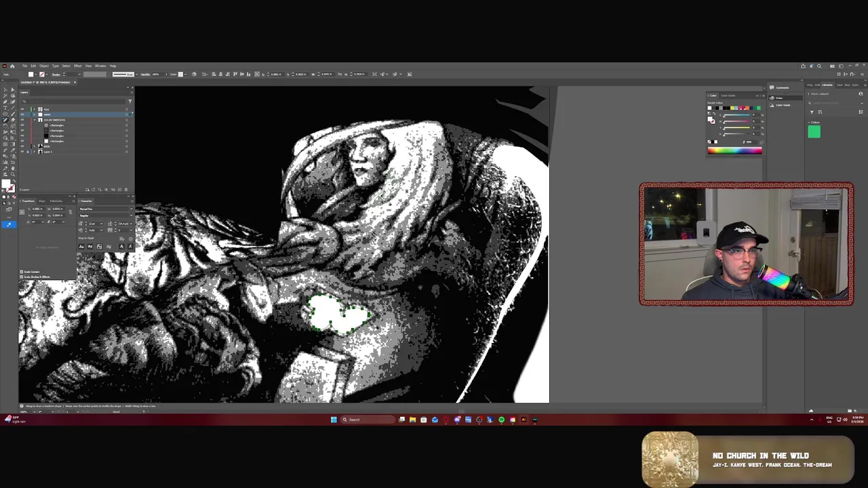The image size is (868, 488).
Task: Close the Untitled-1 document tab
Action: (x=75, y=82)
